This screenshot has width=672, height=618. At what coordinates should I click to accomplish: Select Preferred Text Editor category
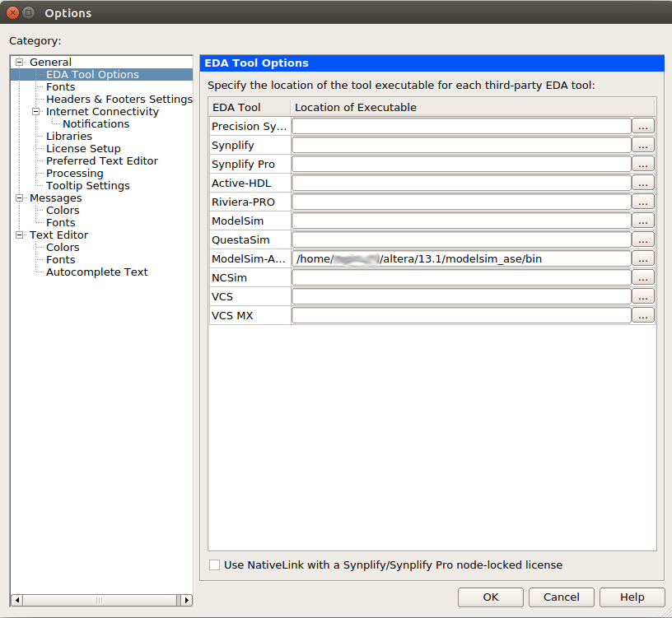click(x=102, y=161)
